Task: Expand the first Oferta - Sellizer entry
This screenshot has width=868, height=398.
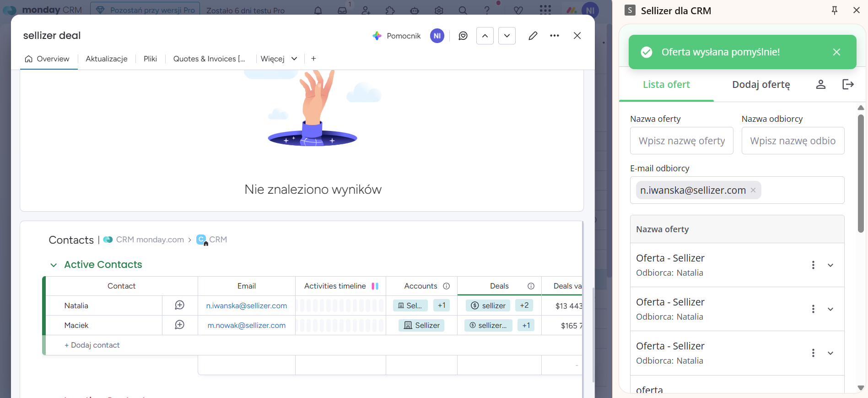Action: [x=830, y=265]
